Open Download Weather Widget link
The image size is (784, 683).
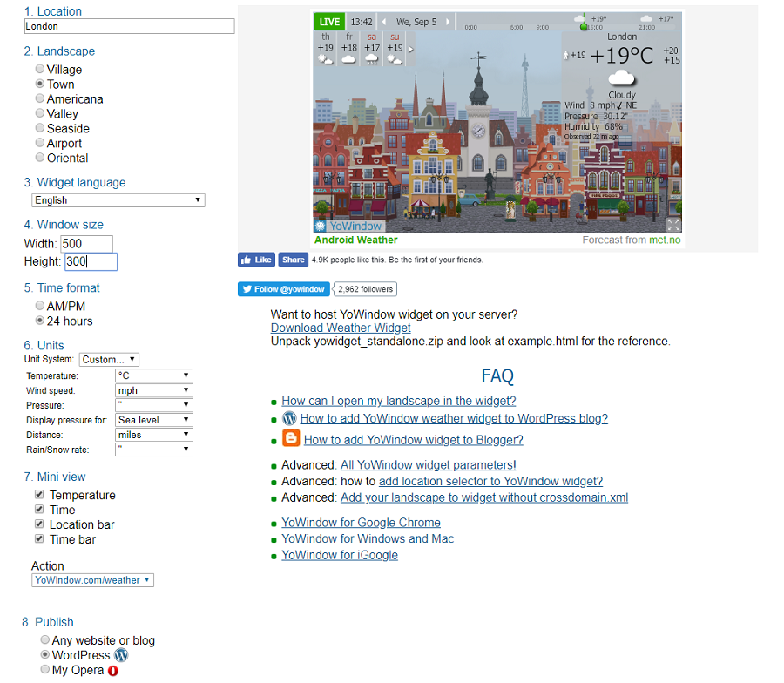click(x=341, y=328)
